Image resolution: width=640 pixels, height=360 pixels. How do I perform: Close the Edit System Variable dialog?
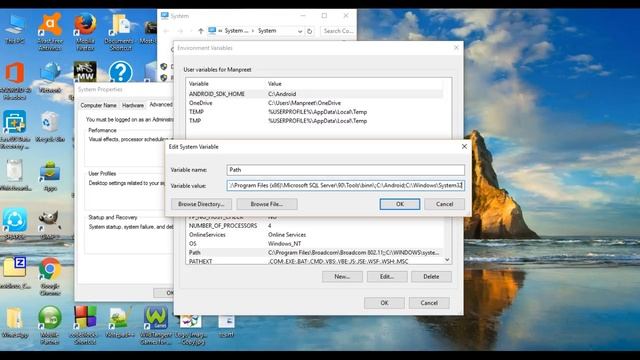464,147
